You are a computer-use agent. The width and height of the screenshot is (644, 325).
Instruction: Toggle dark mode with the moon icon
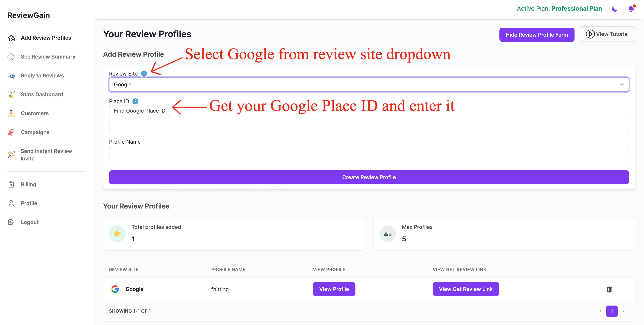pyautogui.click(x=614, y=9)
